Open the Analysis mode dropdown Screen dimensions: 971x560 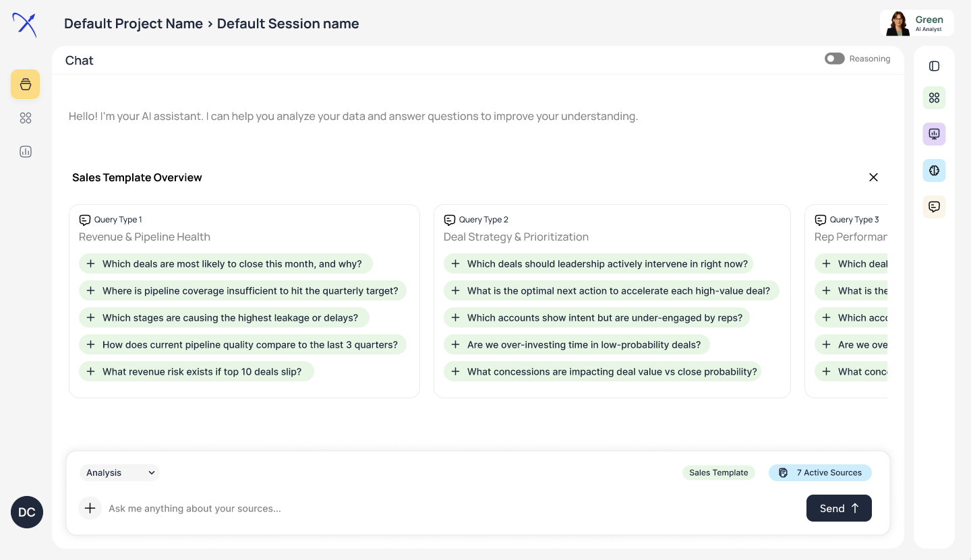(119, 472)
